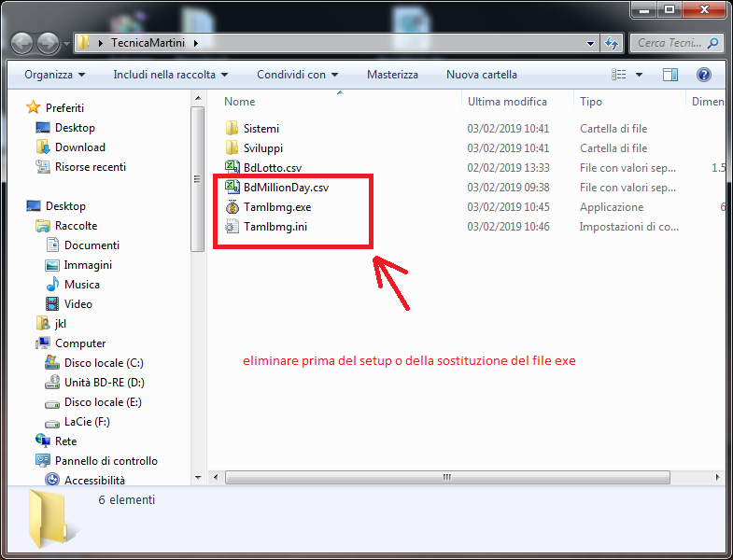Toggle the preview pane icon

coord(670,75)
